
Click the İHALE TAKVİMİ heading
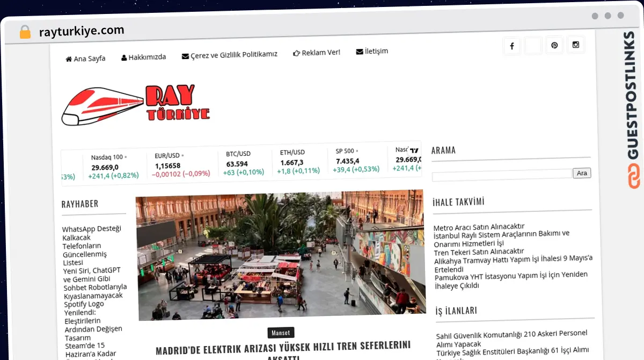[458, 202]
